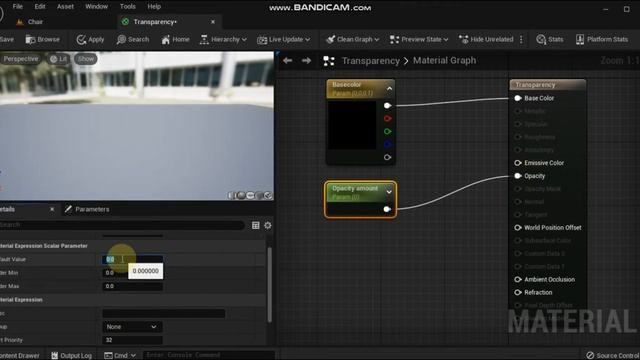
Task: Select the Transparency result node header
Action: coord(547,85)
